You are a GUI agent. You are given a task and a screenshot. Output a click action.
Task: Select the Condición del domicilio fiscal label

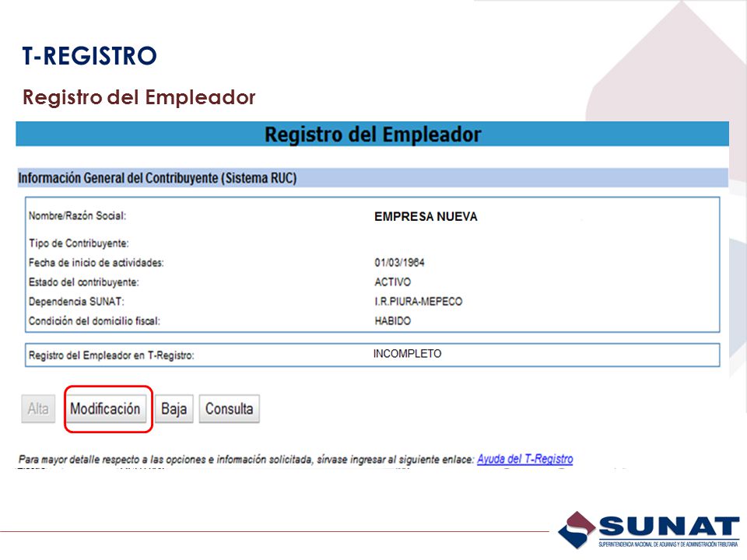tap(94, 321)
